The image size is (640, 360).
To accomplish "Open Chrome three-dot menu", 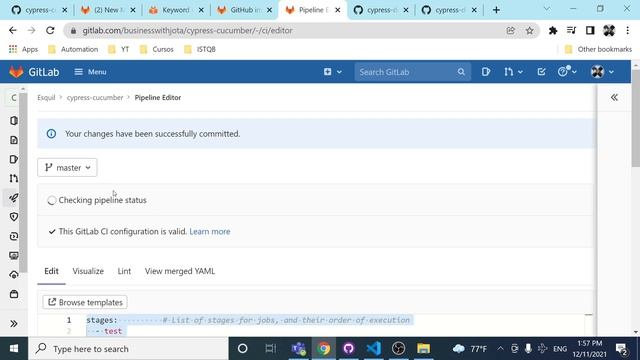I will coord(627,31).
